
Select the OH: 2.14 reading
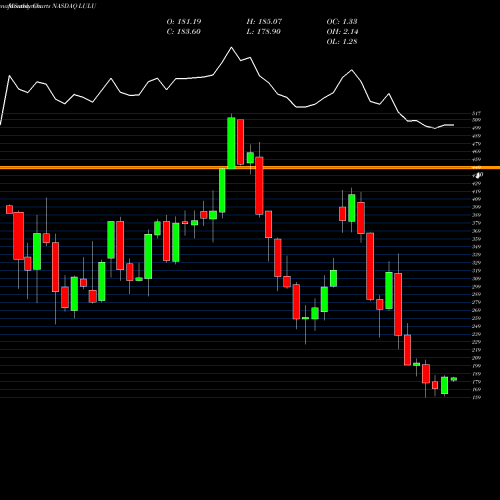342,32
